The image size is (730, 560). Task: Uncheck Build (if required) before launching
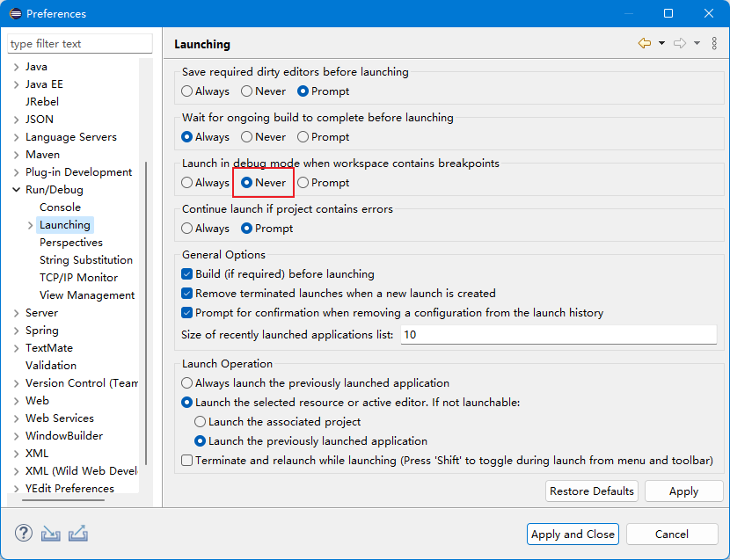tap(187, 274)
